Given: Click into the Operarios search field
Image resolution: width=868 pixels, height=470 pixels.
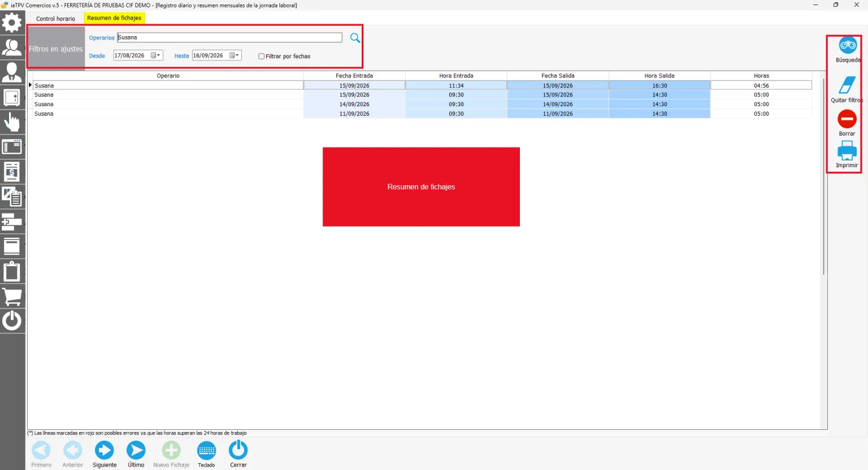Looking at the screenshot, I should point(229,37).
